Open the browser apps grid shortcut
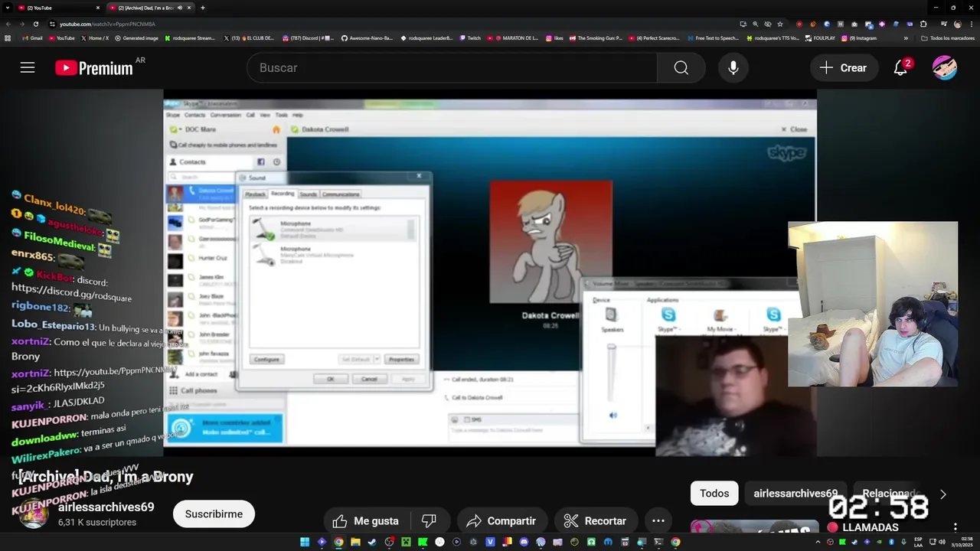Image resolution: width=980 pixels, height=551 pixels. tap(8, 37)
